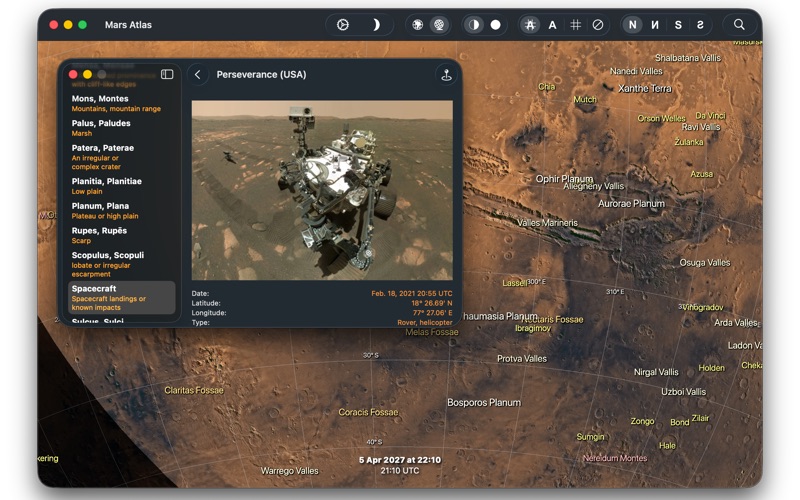Click the Uzboi Vallis label

click(684, 391)
